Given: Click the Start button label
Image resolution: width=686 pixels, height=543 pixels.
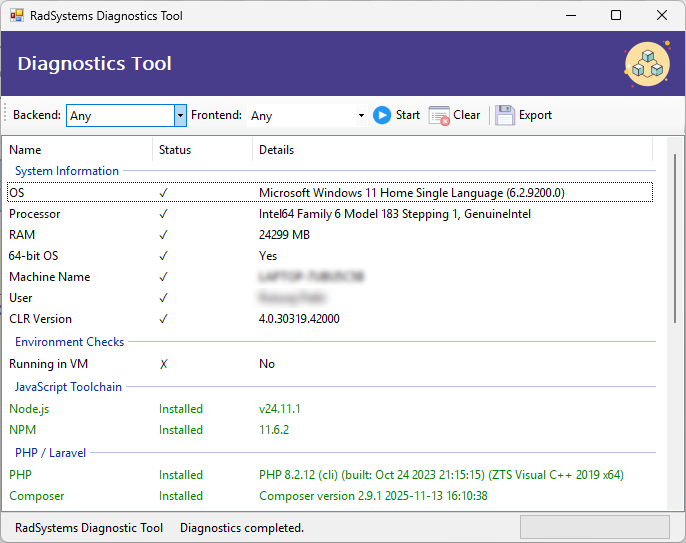Looking at the screenshot, I should point(408,115).
